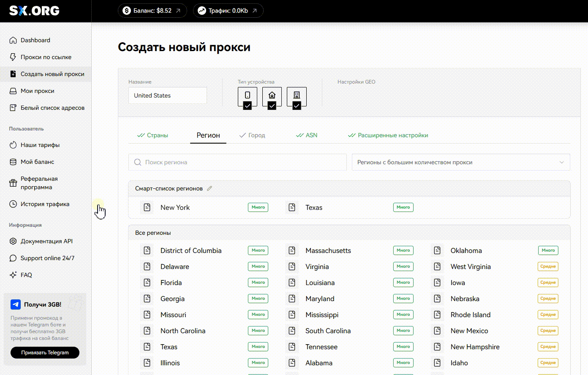Viewport: 588px width, 375px height.
Task: Click the traffic arrow icon in header
Action: [x=202, y=11]
